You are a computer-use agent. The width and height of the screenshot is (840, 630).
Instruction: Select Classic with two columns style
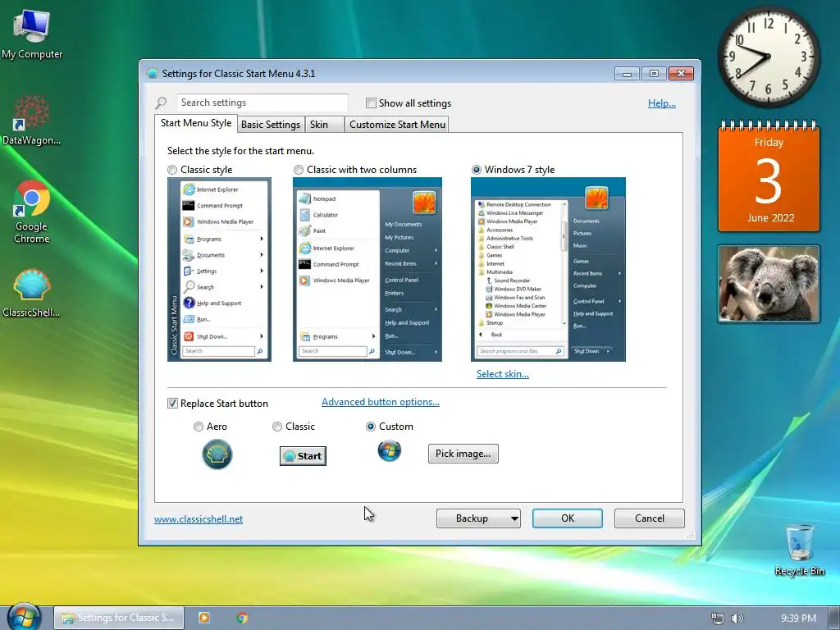pos(299,170)
